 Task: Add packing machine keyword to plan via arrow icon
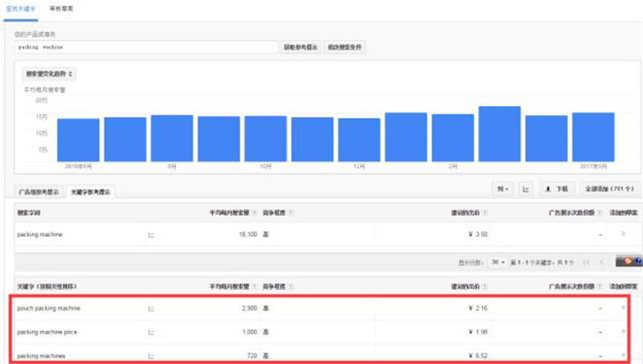click(x=623, y=234)
